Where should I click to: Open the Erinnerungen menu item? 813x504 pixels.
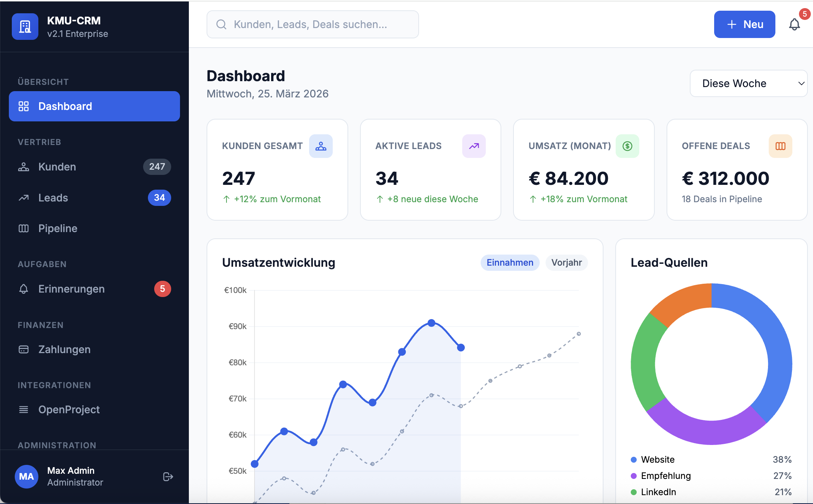[71, 289]
